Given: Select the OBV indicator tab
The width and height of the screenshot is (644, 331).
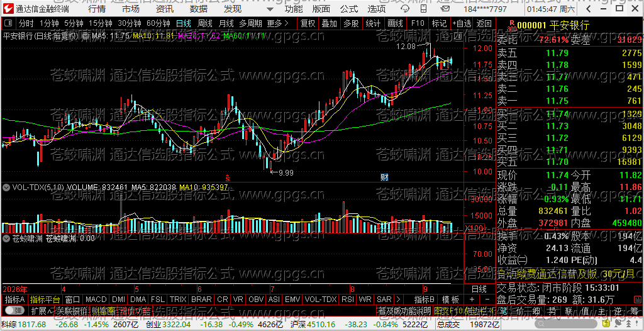Looking at the screenshot, I should [256, 300].
